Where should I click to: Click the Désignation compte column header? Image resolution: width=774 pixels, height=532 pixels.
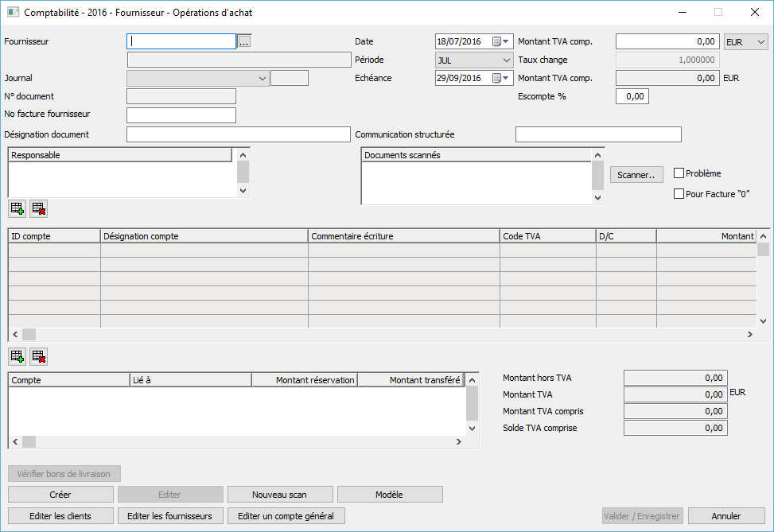204,236
